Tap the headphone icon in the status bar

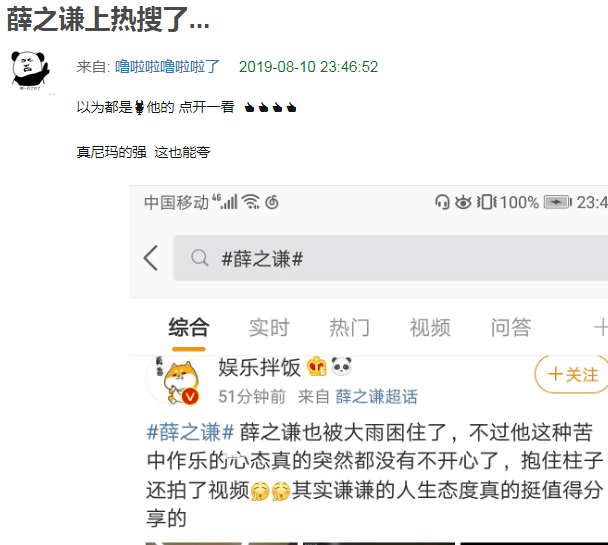[x=442, y=202]
